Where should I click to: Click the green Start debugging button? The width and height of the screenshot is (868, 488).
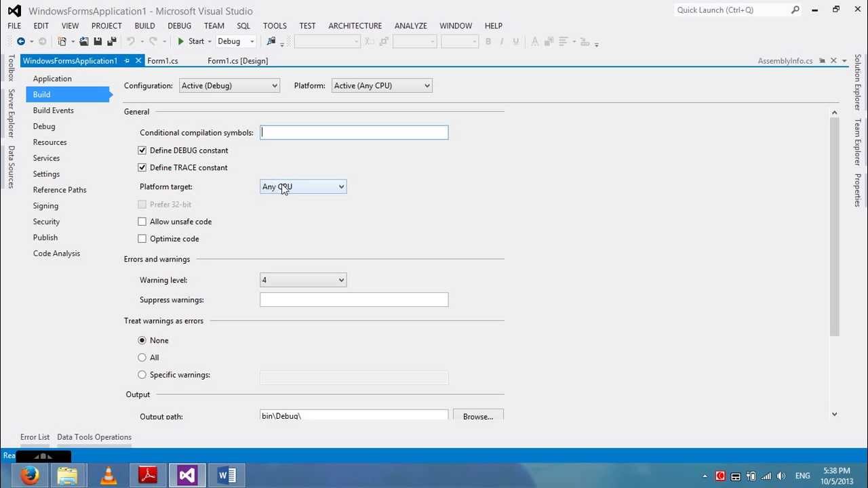tap(191, 41)
